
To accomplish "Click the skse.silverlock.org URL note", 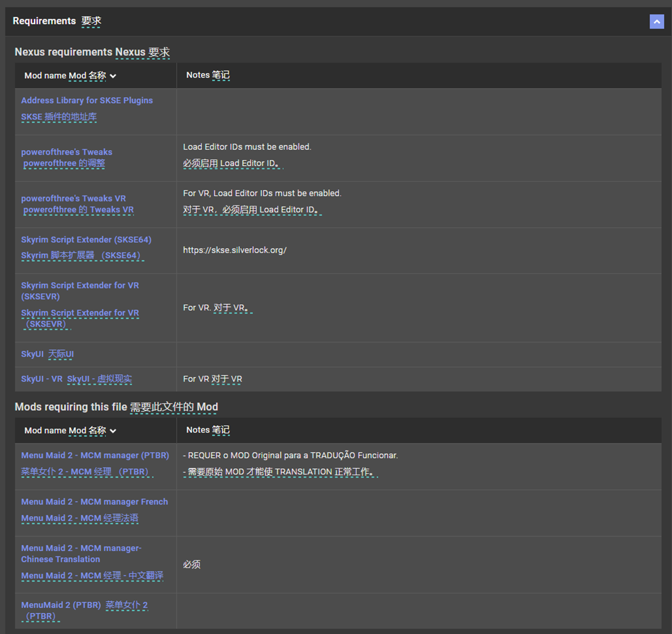I will [x=235, y=250].
